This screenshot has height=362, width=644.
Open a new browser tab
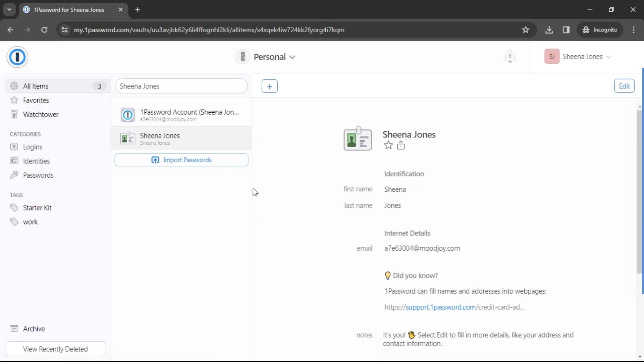click(138, 10)
